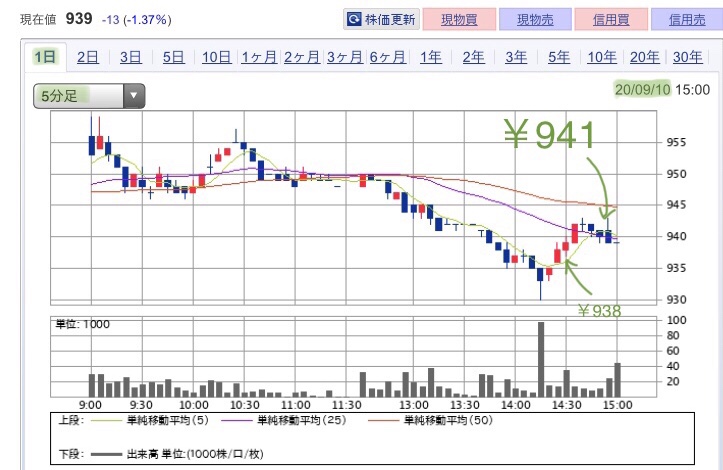View the 3年 chart period
Viewport: 723px width, 470px height.
pos(516,57)
